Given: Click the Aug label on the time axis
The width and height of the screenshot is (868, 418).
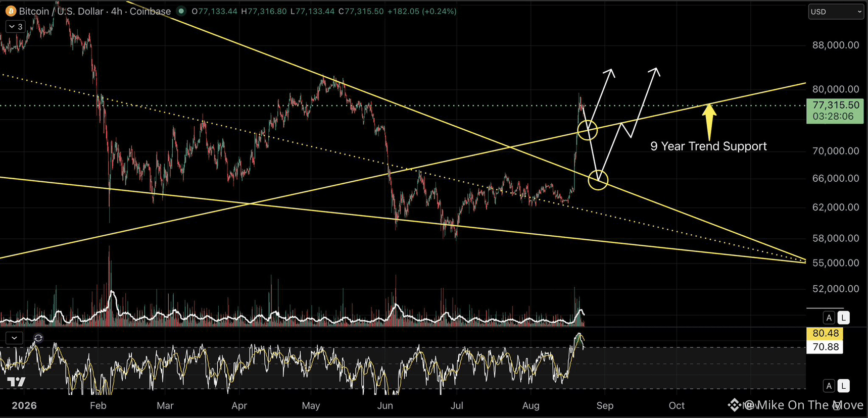Looking at the screenshot, I should tap(531, 405).
